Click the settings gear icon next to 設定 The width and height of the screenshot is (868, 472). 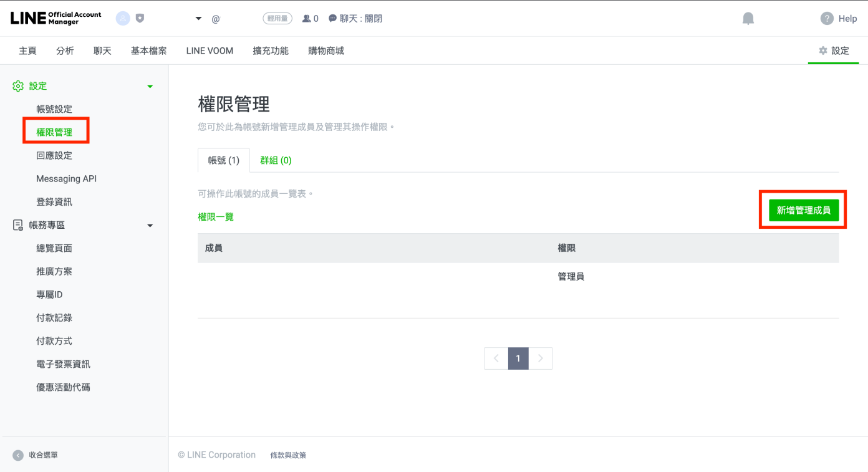click(822, 51)
